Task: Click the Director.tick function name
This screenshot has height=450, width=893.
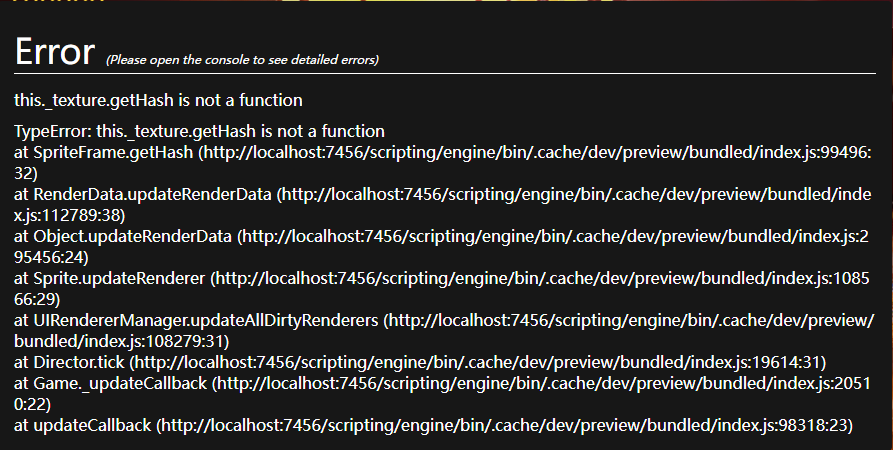Action: (x=77, y=362)
